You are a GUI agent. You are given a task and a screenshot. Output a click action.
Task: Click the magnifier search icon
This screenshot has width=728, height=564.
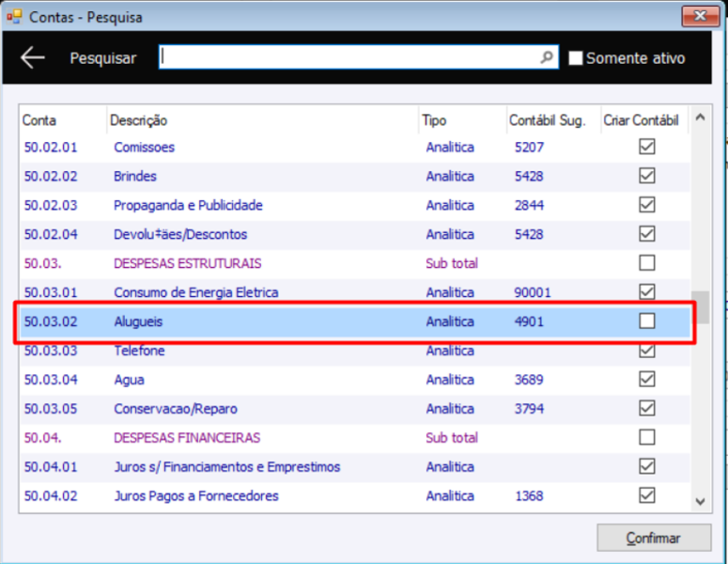[547, 57]
